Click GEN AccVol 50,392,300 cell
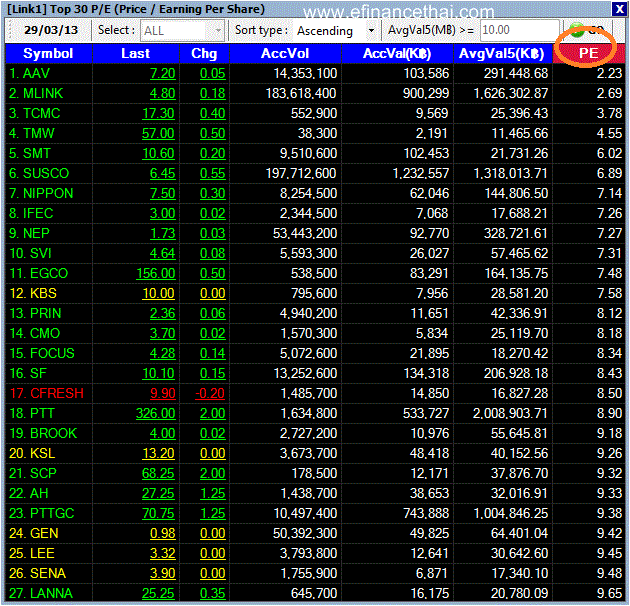Image resolution: width=630 pixels, height=606 pixels. [305, 534]
